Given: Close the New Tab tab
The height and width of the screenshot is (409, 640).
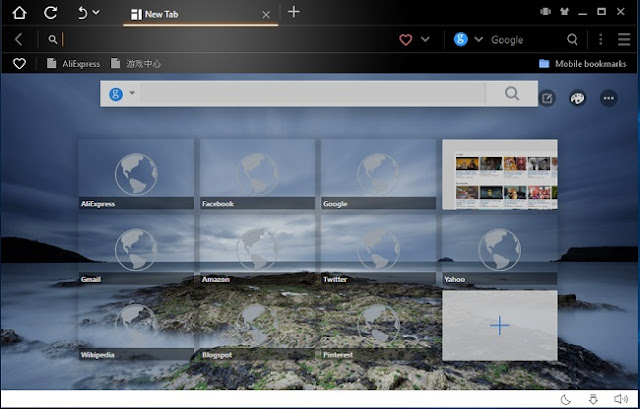Looking at the screenshot, I should (x=266, y=15).
